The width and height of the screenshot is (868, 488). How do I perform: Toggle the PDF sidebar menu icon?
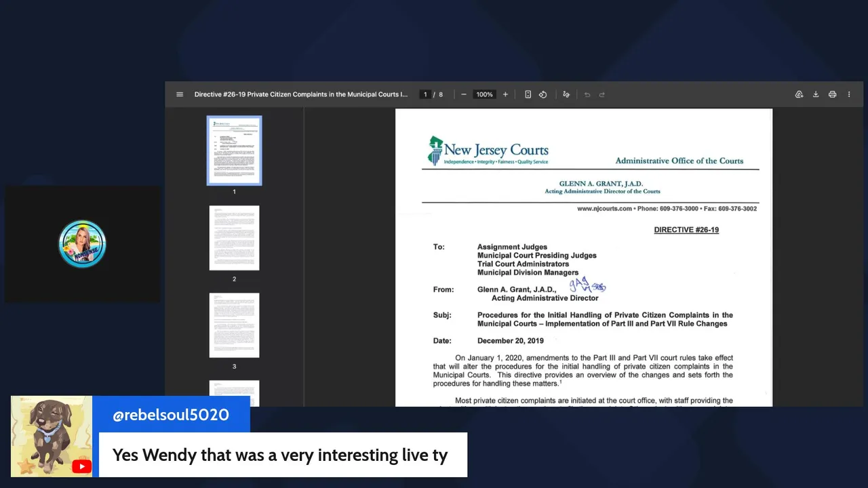point(180,94)
